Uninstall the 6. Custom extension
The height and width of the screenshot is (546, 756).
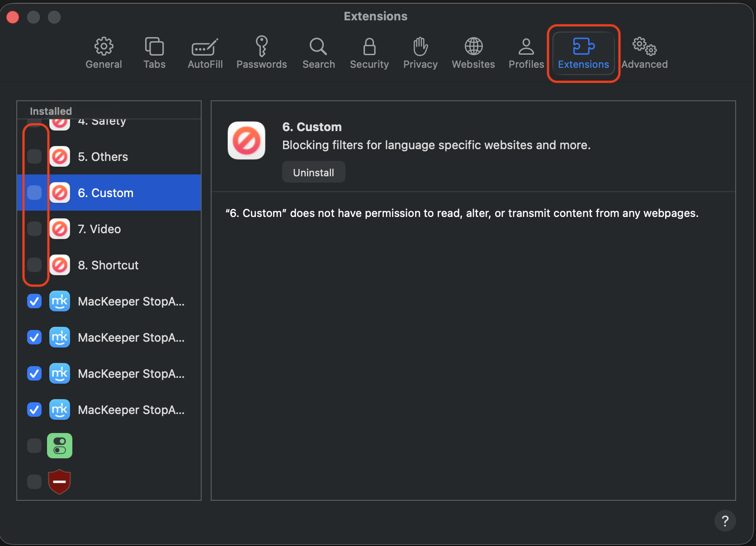313,172
